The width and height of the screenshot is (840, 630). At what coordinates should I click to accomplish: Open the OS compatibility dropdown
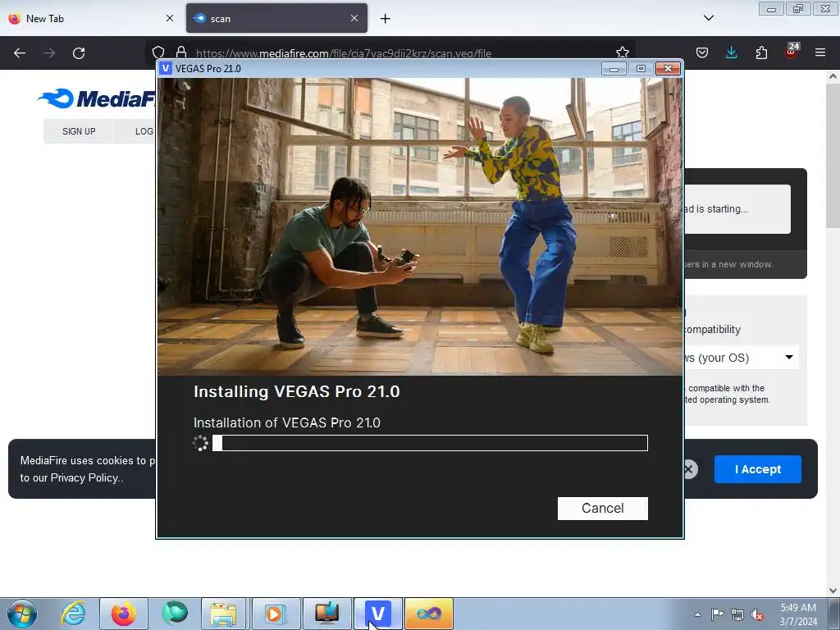tap(742, 358)
